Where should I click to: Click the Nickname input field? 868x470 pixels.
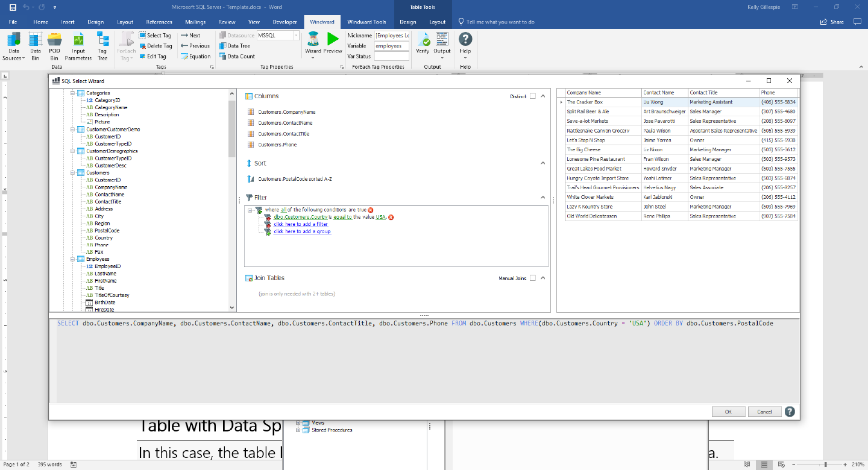click(x=392, y=36)
